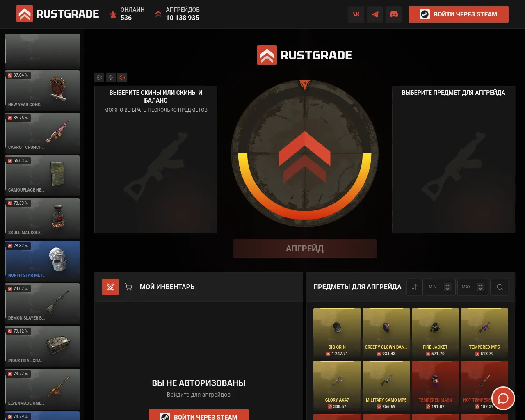
Task: Select the Big Grin item
Action: click(337, 333)
